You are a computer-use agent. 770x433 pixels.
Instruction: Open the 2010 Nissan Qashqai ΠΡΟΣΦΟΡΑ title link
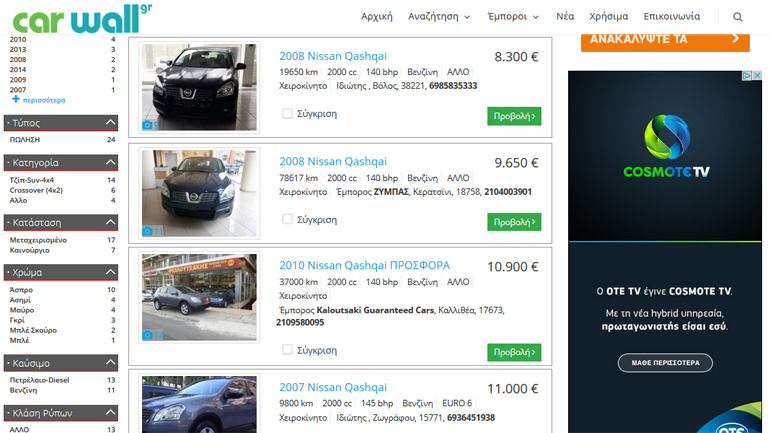coord(364,265)
